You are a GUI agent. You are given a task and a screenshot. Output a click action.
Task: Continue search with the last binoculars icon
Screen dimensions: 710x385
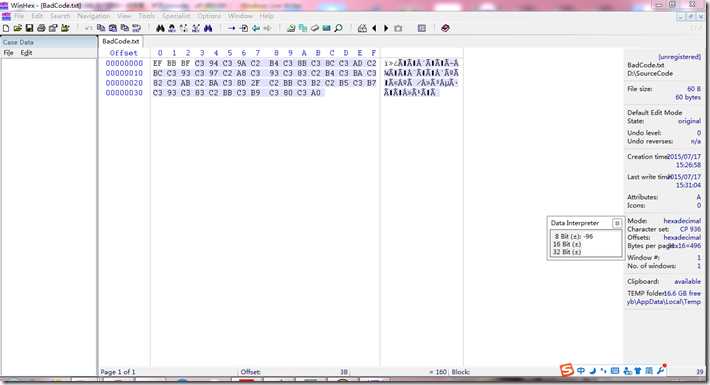[x=208, y=28]
